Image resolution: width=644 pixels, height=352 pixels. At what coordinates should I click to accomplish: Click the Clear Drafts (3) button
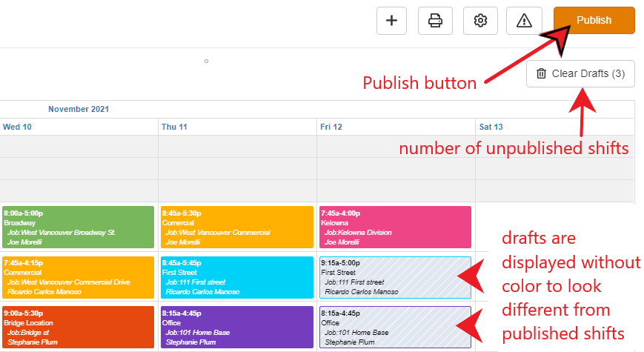click(580, 74)
